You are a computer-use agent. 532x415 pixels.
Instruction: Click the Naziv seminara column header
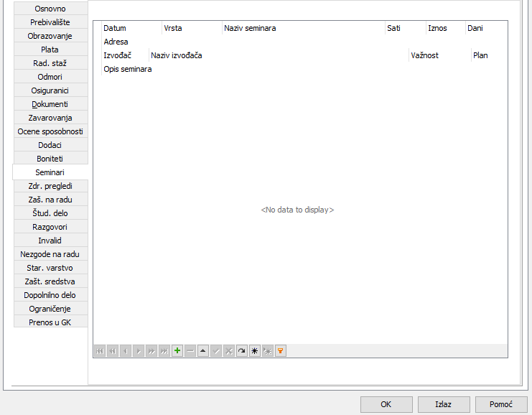250,28
